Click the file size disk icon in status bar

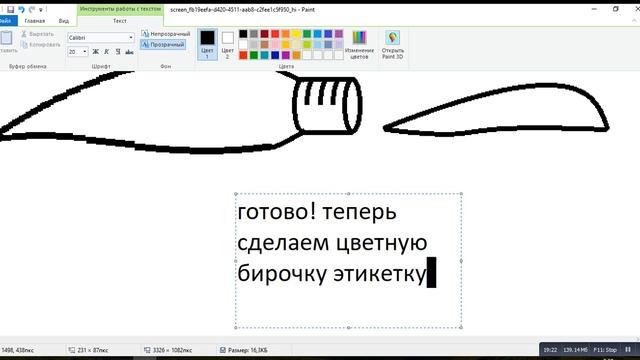point(222,350)
